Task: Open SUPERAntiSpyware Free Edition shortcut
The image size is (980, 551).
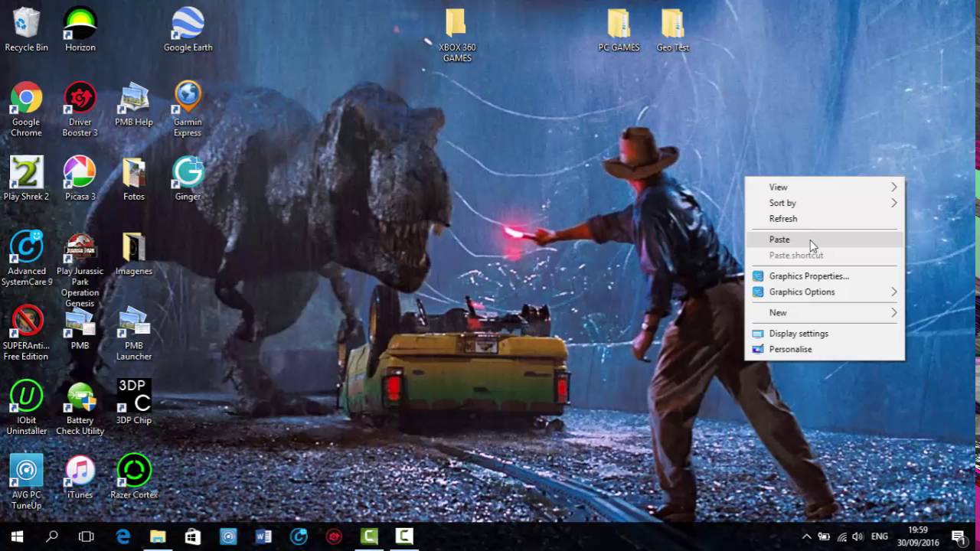Action: pyautogui.click(x=26, y=333)
